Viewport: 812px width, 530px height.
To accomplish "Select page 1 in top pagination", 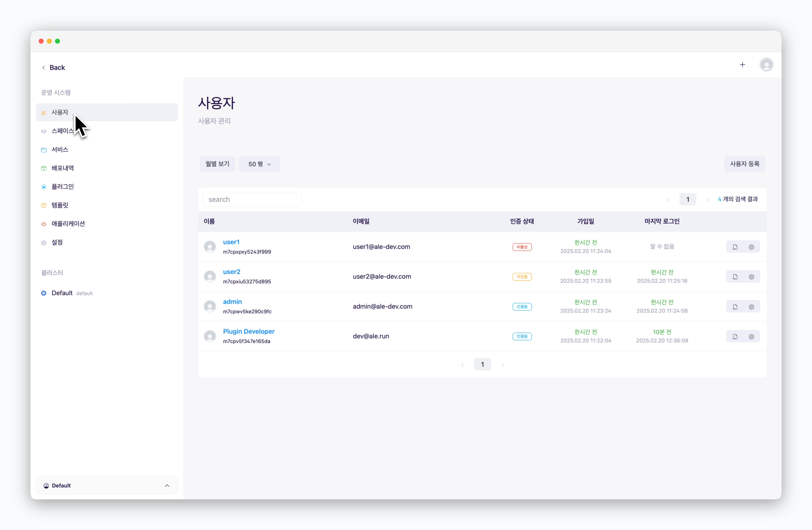I will pyautogui.click(x=688, y=199).
